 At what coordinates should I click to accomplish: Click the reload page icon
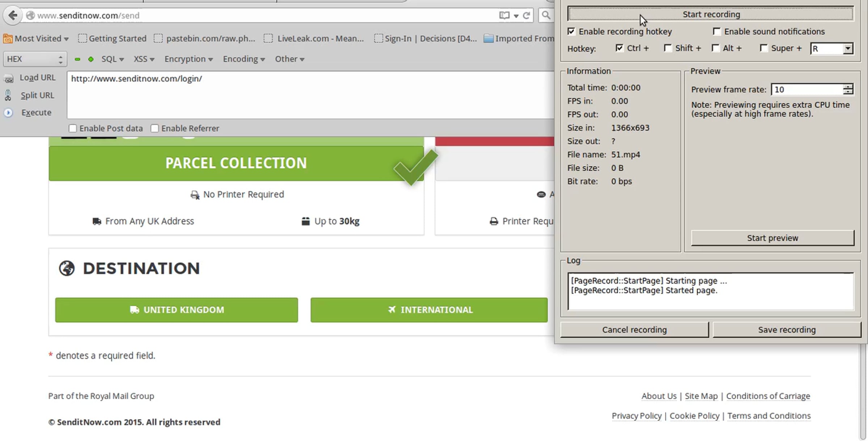pos(527,15)
